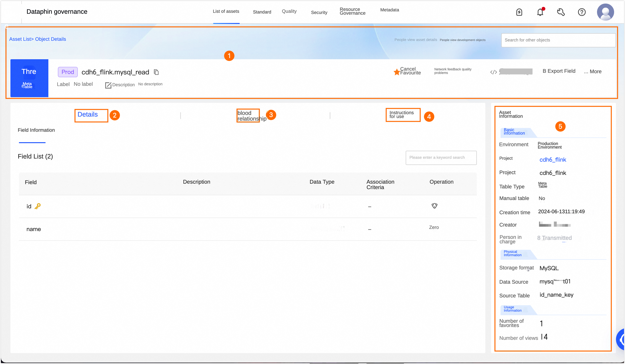Copy the table name cdh6_flink.mysql_read
The image size is (625, 364).
click(156, 72)
